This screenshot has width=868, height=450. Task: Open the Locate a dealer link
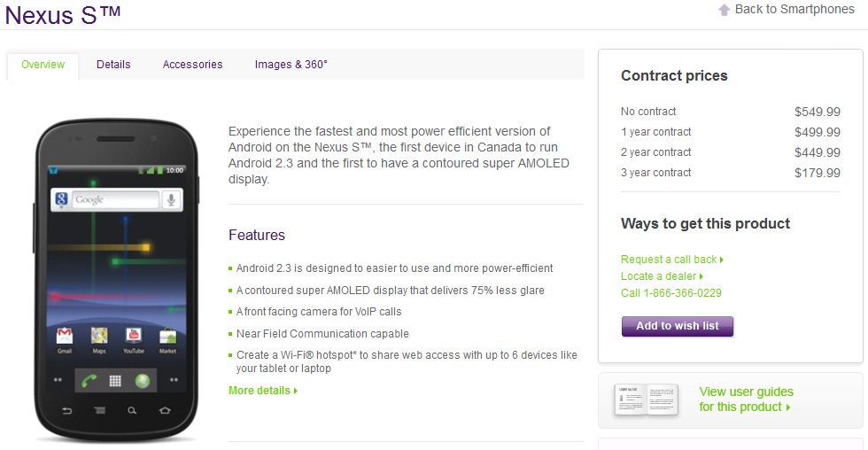point(663,276)
